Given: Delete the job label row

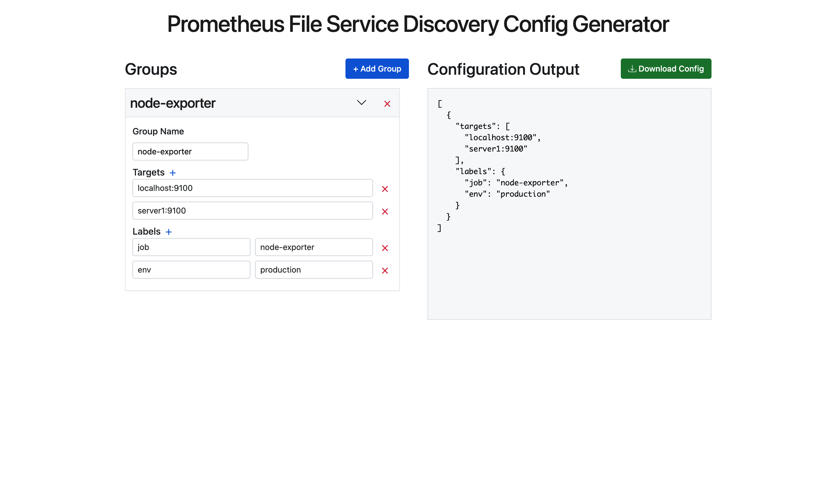Looking at the screenshot, I should coord(385,248).
